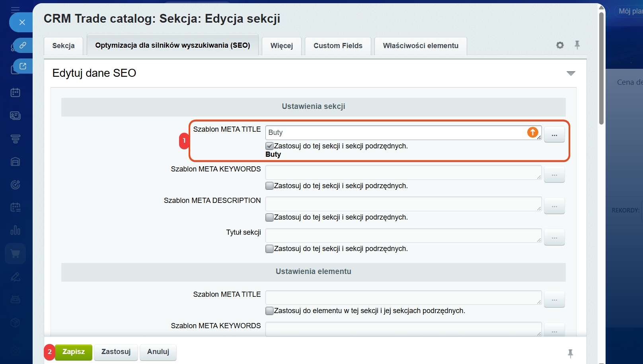
Task: Check the Tytuł sekcji apply to subsections checkbox
Action: coord(269,249)
